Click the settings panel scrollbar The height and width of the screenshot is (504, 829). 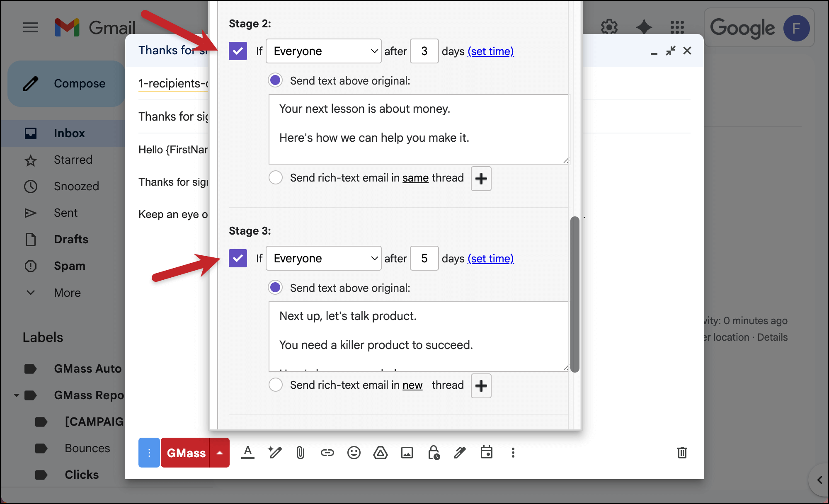(574, 294)
